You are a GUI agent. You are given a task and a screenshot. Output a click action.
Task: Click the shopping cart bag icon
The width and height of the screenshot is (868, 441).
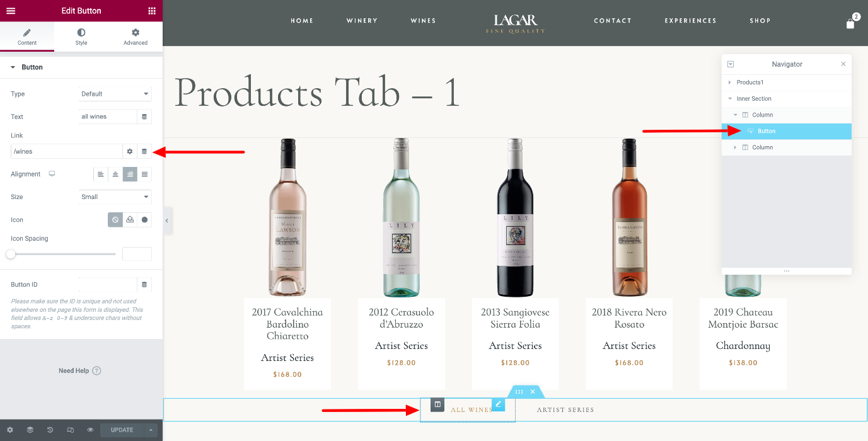tap(850, 23)
